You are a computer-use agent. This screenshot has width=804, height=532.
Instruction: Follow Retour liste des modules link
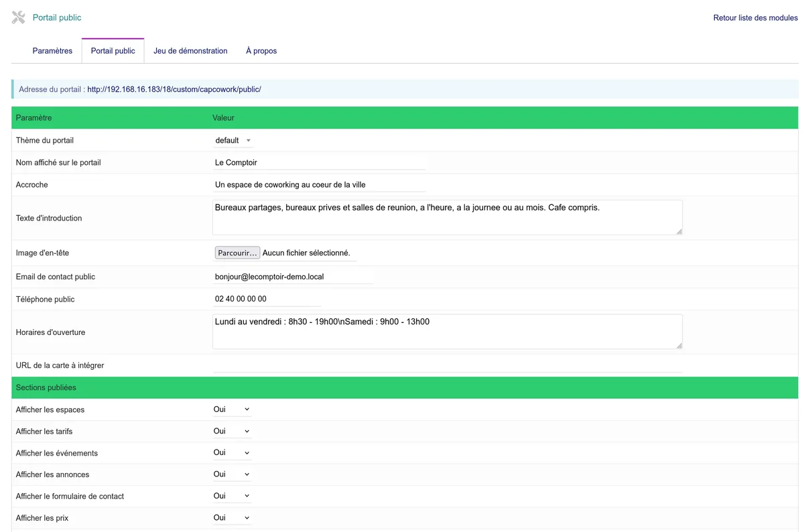pos(755,18)
